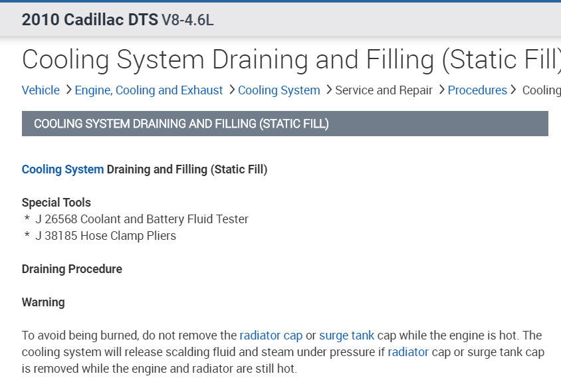
Task: Open the surge tank link
Action: (346, 336)
